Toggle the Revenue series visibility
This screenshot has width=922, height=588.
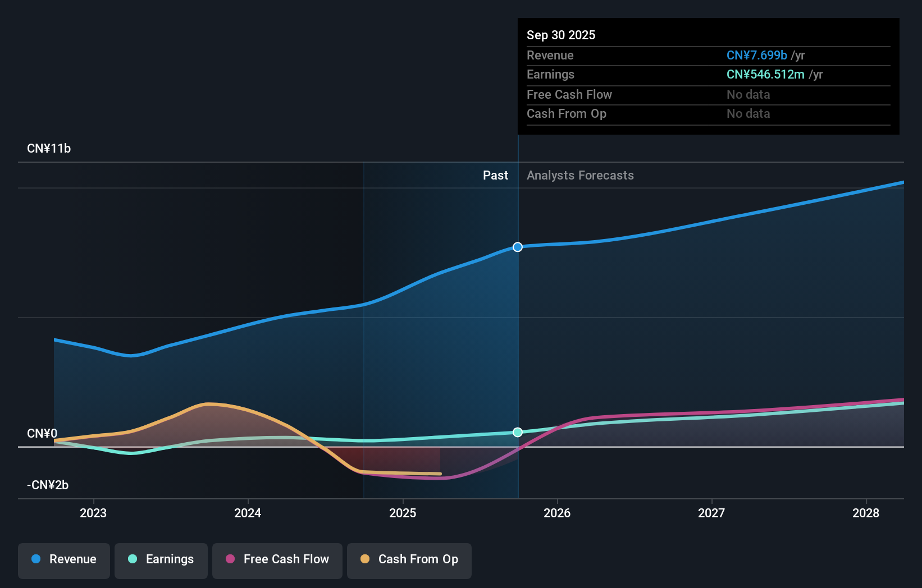(63, 559)
